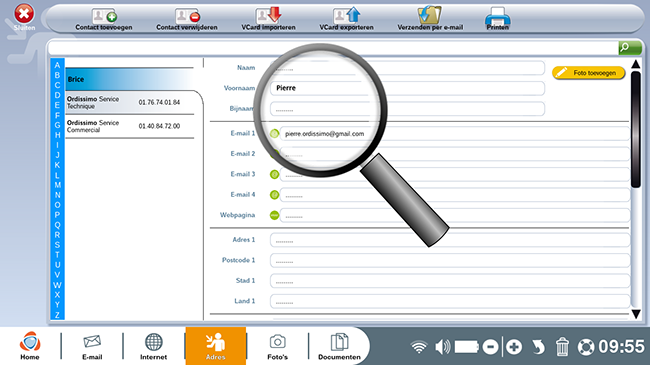Viewport: 650px width, 365px height.
Task: Click the zoom-out minus button in taskbar
Action: click(490, 347)
